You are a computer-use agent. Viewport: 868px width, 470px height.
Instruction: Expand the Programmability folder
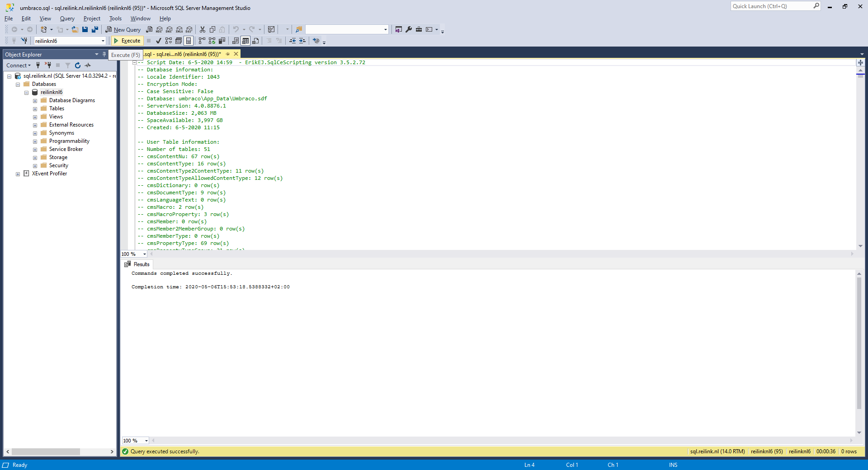pos(35,141)
